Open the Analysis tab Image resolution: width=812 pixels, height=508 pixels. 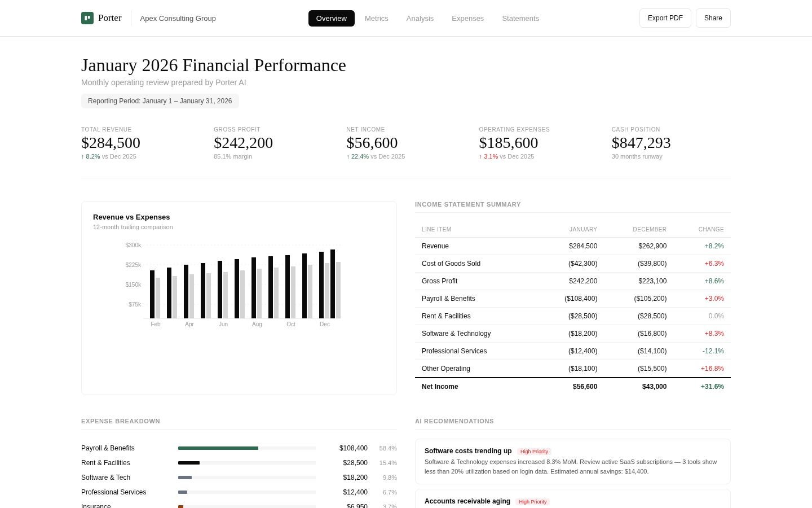point(420,18)
